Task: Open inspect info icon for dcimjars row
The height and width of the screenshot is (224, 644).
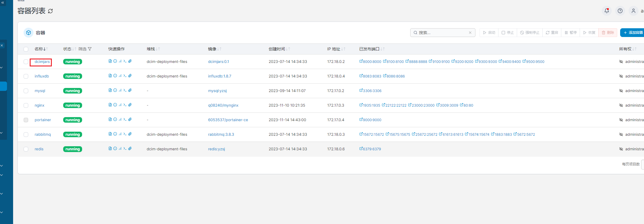Action: [115, 61]
